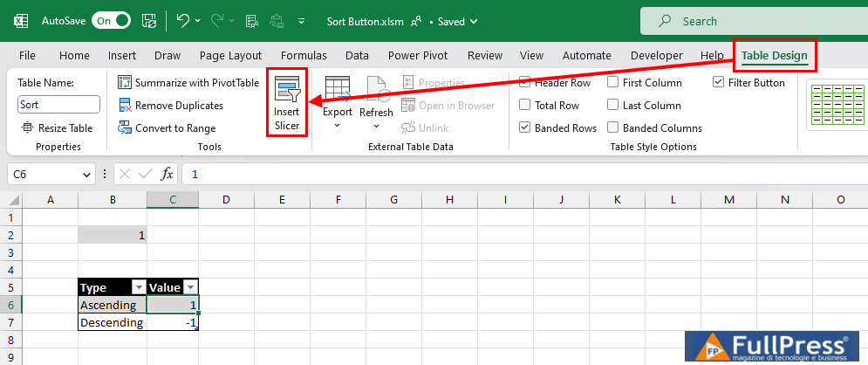This screenshot has width=868, height=365.
Task: Click Convert to Range
Action: pyautogui.click(x=167, y=128)
